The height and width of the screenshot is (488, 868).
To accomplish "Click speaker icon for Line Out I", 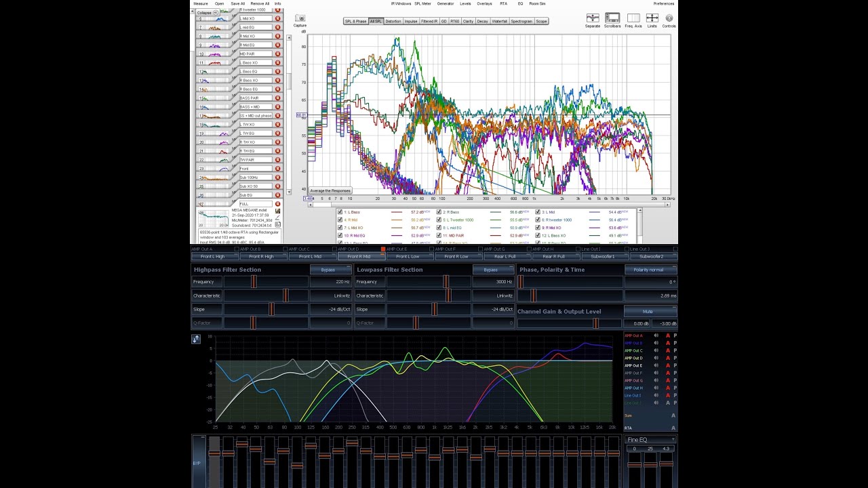I will coord(656,395).
